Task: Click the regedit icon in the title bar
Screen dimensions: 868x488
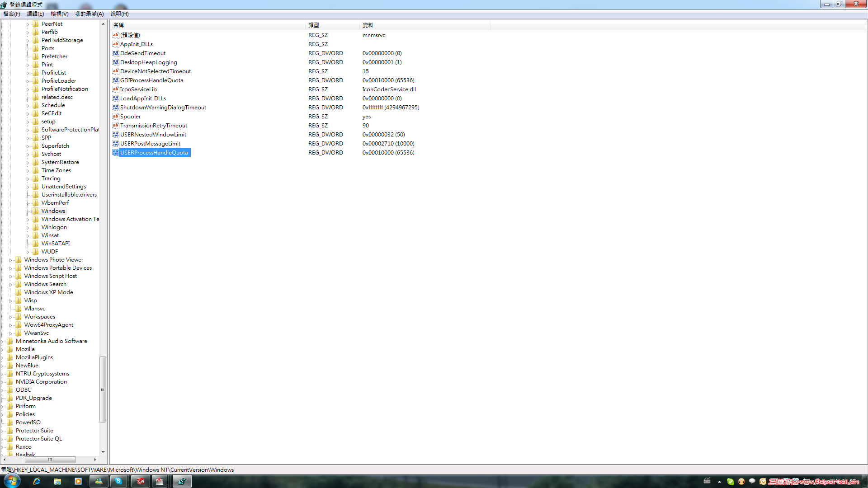Action: coord(4,4)
